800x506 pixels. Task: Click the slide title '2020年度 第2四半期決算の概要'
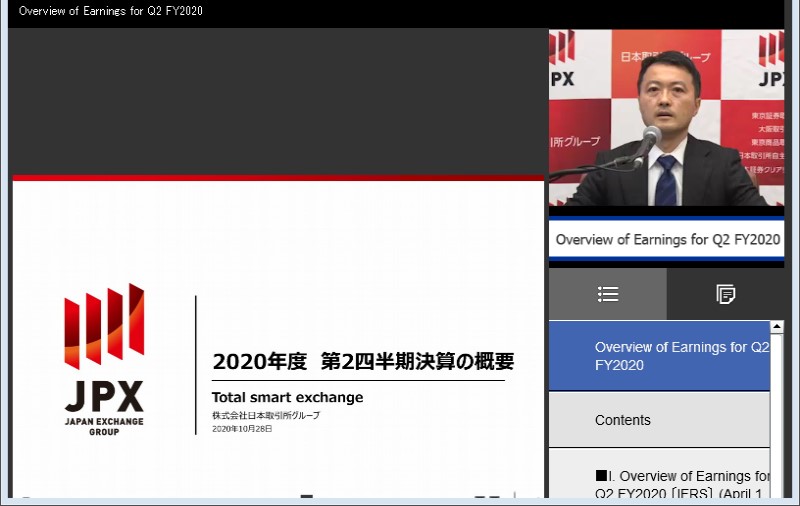(x=363, y=361)
